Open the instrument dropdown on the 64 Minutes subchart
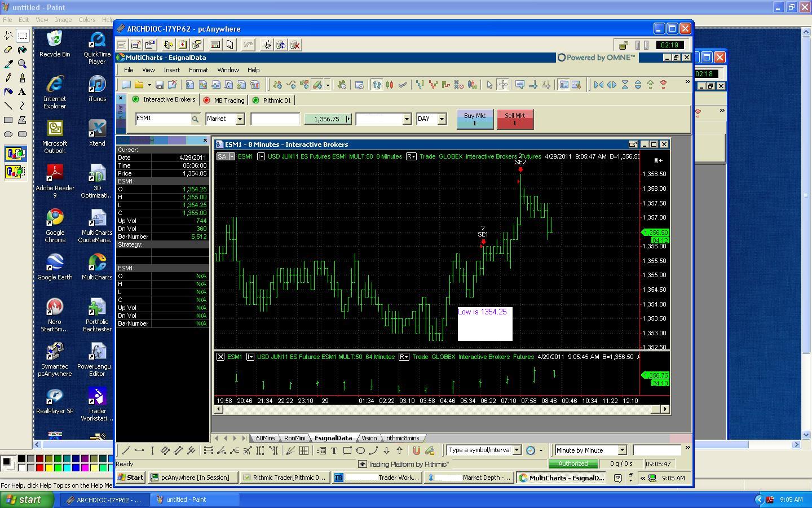Viewport: 812px width, 508px height. 250,357
